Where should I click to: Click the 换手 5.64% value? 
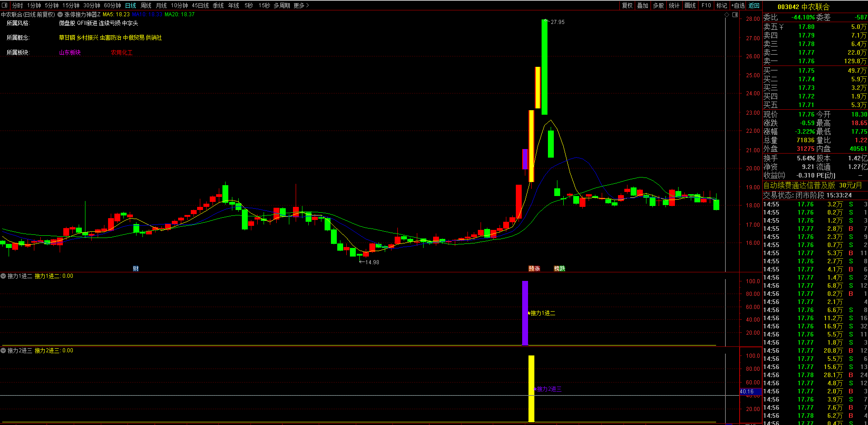point(806,158)
